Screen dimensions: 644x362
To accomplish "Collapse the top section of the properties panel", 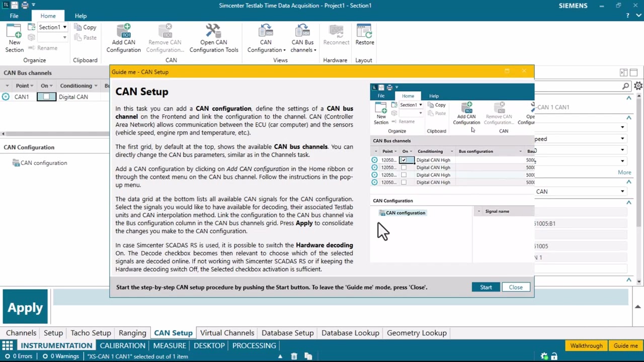I will click(629, 98).
